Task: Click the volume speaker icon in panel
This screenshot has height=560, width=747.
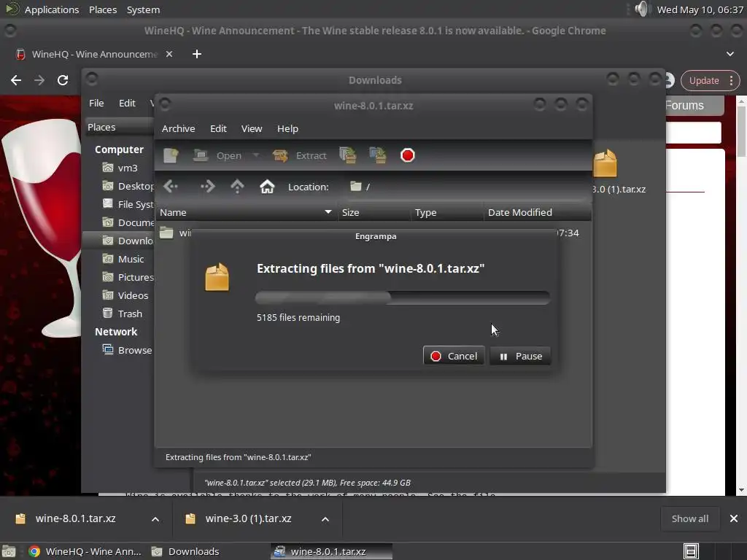Action: point(642,9)
